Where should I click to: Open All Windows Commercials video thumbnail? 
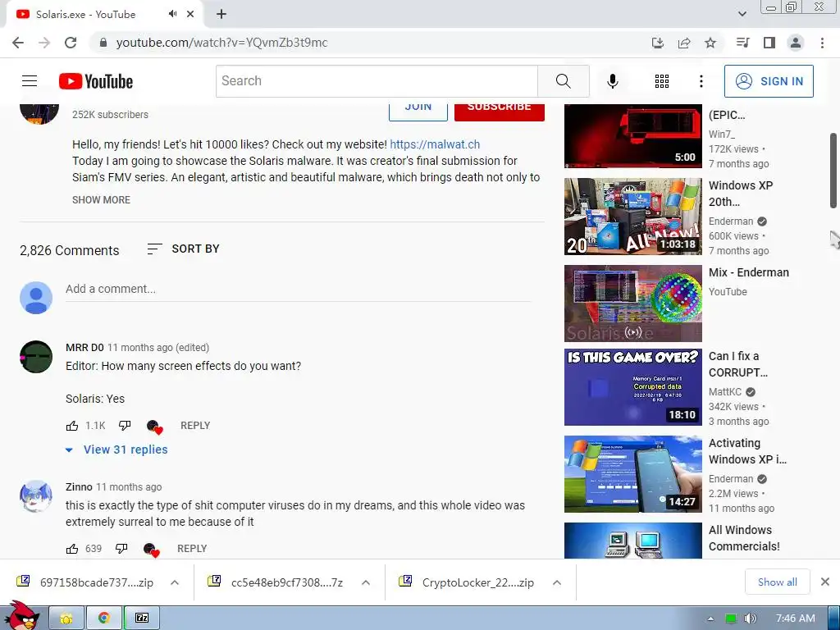point(632,541)
